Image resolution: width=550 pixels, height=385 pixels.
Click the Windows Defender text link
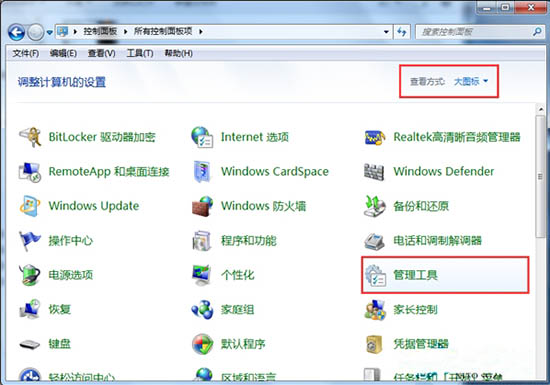[443, 171]
